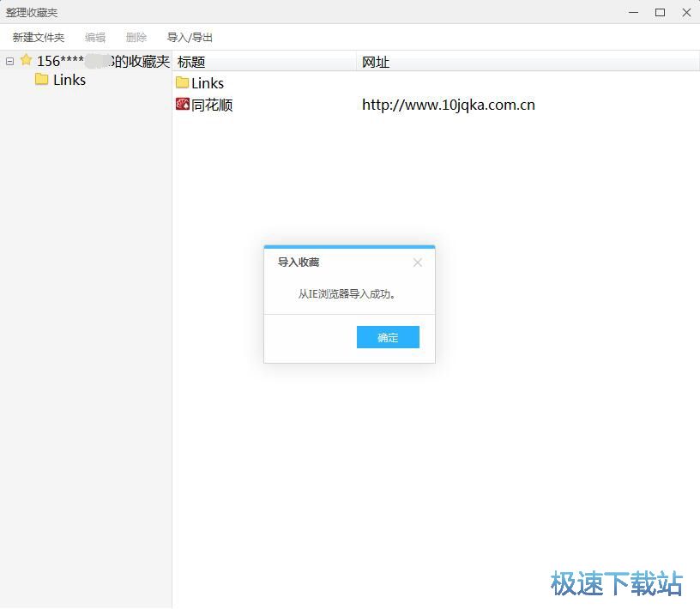Select the Links folder row in the list
700x609 pixels.
208,83
